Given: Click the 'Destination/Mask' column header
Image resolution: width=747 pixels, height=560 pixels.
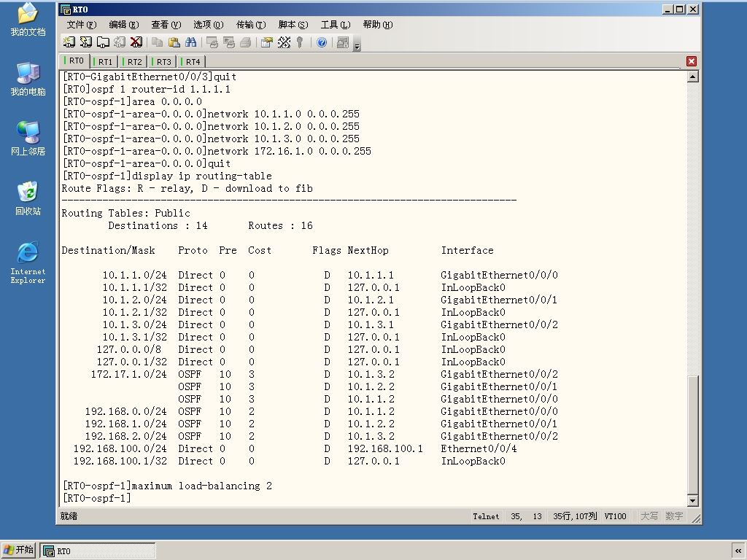Looking at the screenshot, I should click(108, 251).
